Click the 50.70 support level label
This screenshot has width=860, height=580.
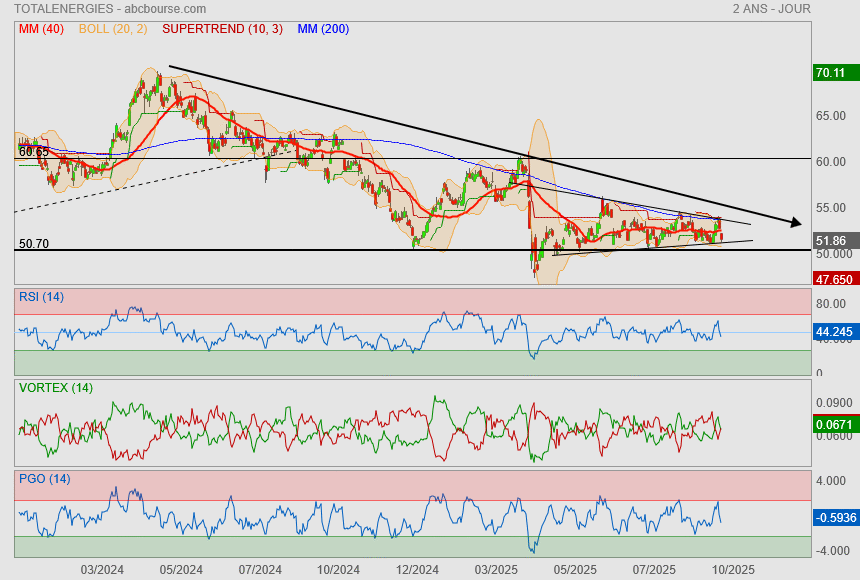pyautogui.click(x=34, y=243)
